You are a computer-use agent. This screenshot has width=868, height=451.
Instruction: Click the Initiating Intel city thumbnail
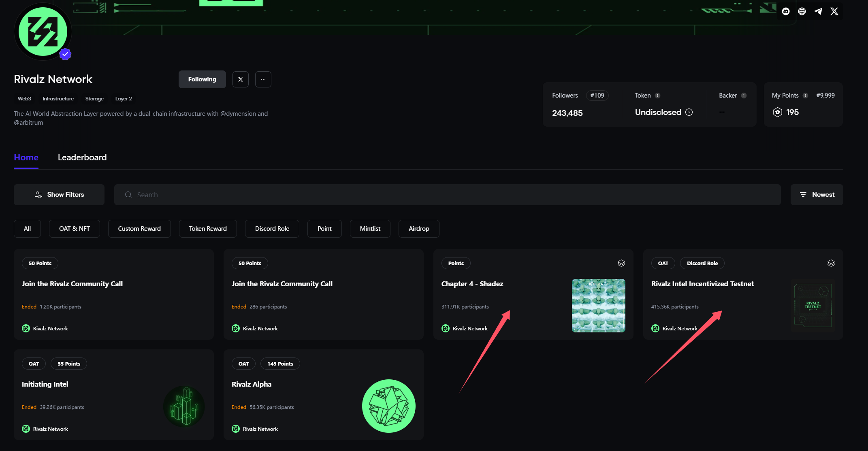pos(184,406)
